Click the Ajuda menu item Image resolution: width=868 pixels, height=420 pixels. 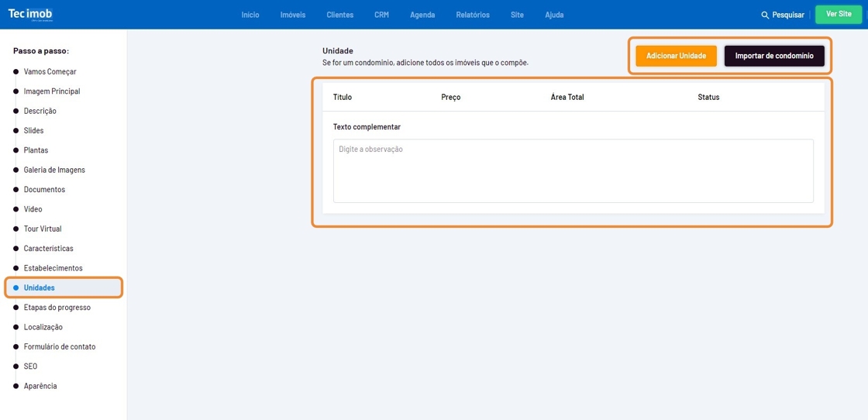[x=554, y=15]
